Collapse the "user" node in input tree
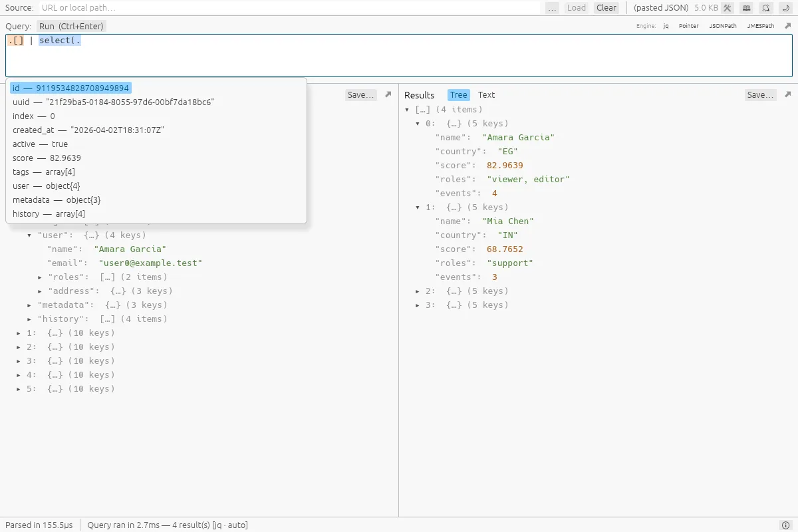The width and height of the screenshot is (798, 532). (x=29, y=235)
